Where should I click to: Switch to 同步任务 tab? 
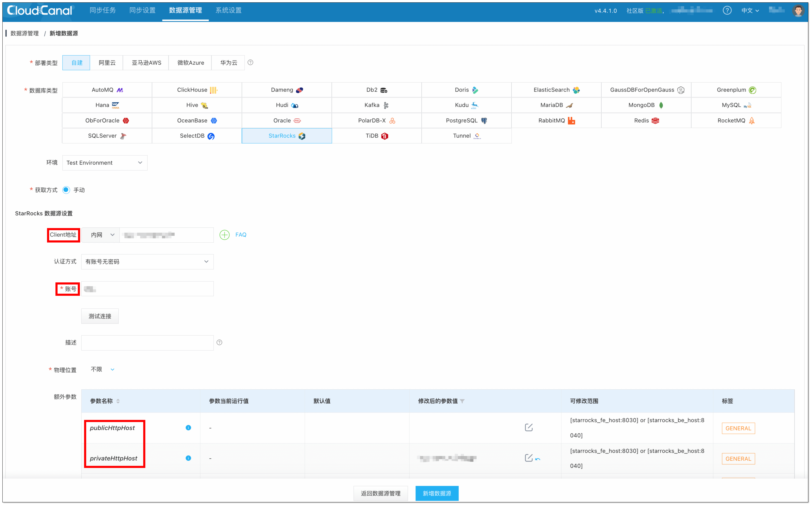coord(102,10)
